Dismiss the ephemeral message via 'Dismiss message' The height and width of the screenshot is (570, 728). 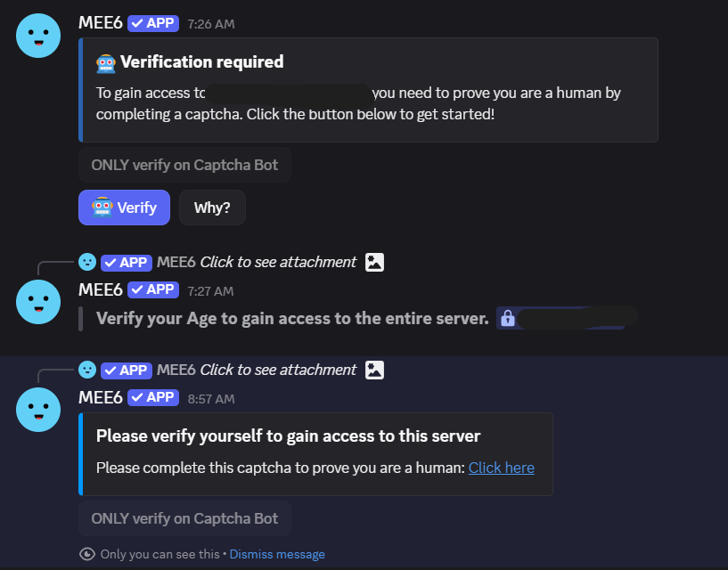(x=277, y=554)
